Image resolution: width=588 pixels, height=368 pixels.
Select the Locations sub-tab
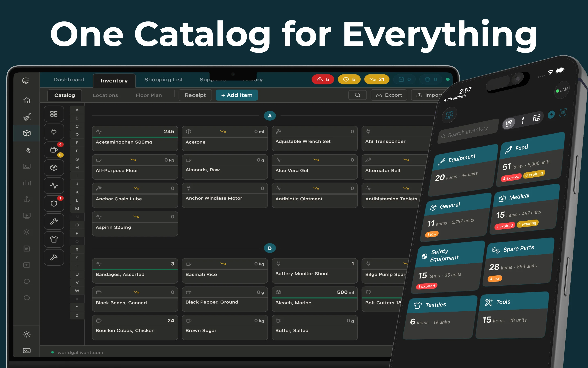click(105, 95)
